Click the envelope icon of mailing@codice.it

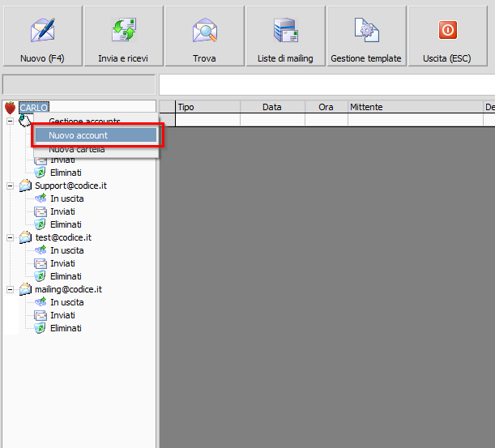pos(25,289)
